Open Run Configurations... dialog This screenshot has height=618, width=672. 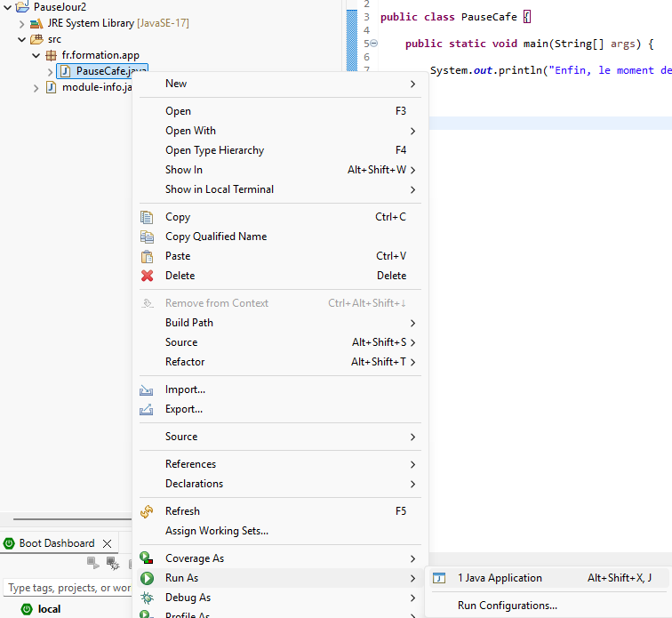[507, 606]
